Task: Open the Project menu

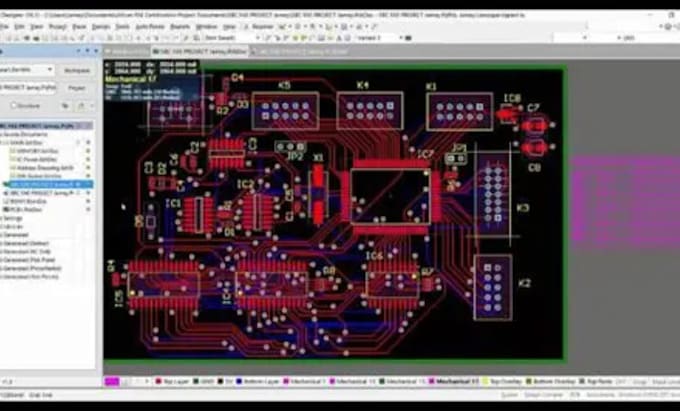Action: tap(58, 27)
